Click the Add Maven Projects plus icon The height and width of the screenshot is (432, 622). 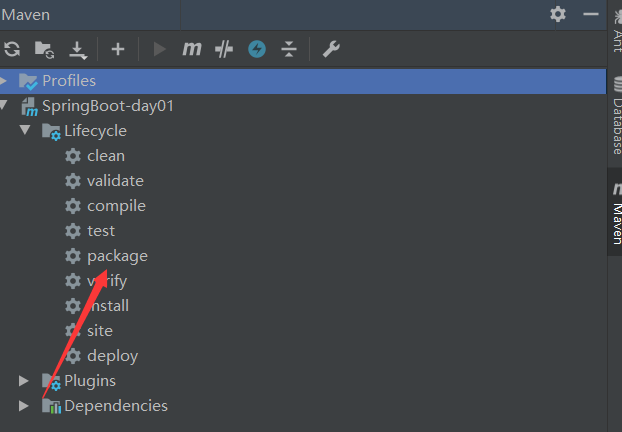point(118,49)
